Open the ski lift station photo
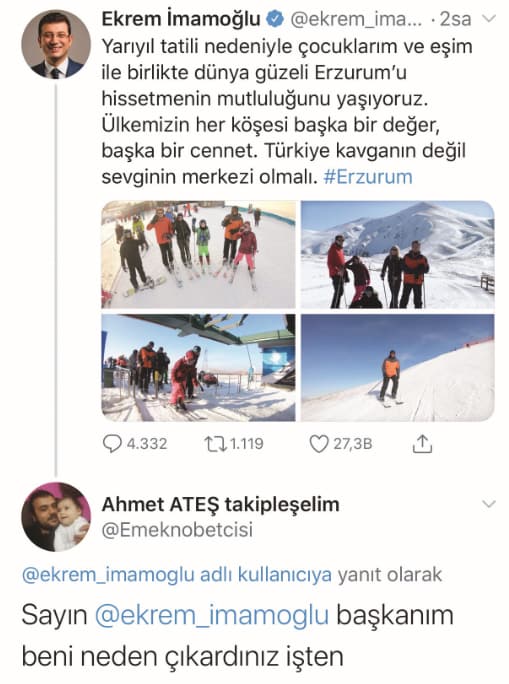The image size is (509, 684). pyautogui.click(x=198, y=368)
